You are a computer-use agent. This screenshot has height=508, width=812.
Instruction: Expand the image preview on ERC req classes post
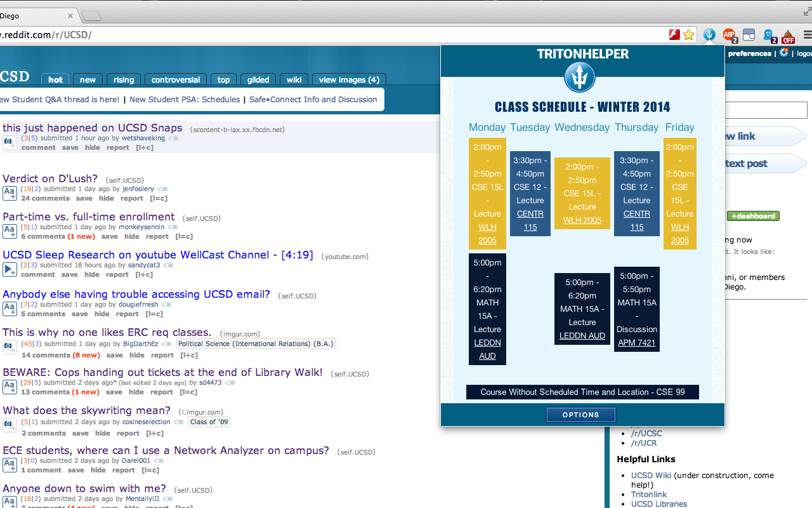tap(9, 347)
